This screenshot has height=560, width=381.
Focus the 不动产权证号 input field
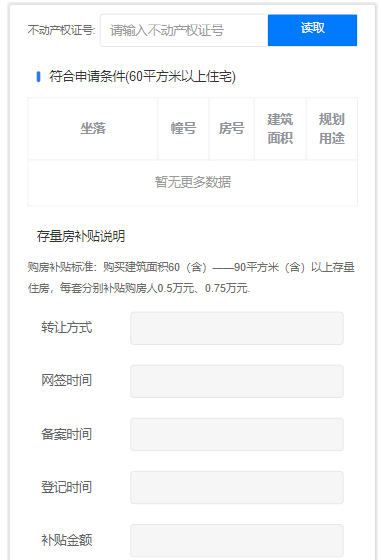click(184, 30)
